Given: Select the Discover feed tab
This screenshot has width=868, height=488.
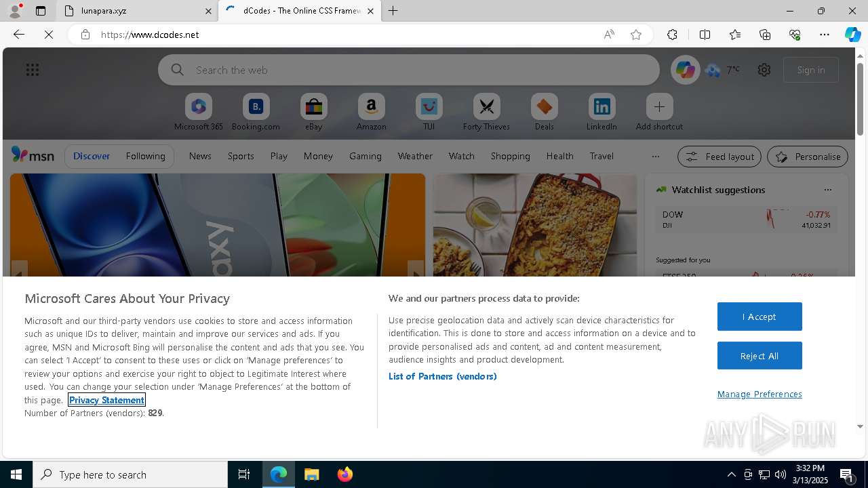Looking at the screenshot, I should (92, 156).
